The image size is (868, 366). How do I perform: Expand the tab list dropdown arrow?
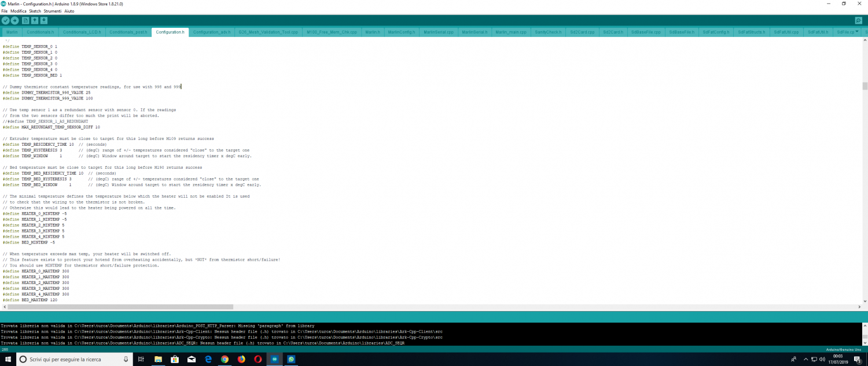coord(857,32)
